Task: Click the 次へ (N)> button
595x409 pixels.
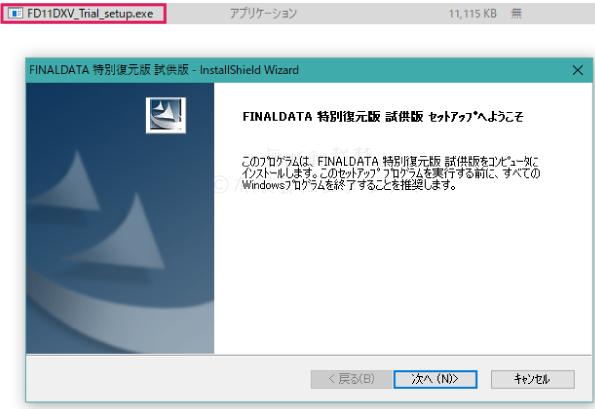Action: coord(435,379)
